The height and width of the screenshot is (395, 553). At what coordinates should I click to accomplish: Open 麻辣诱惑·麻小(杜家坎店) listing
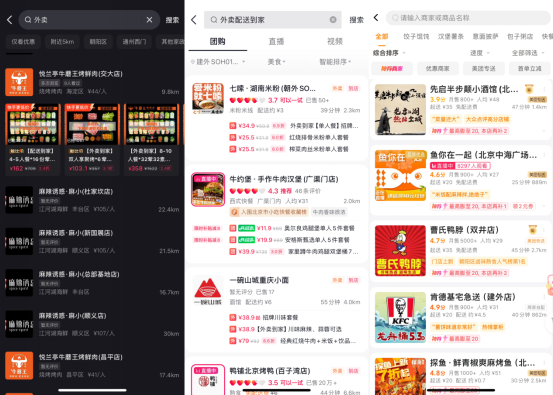(x=92, y=200)
